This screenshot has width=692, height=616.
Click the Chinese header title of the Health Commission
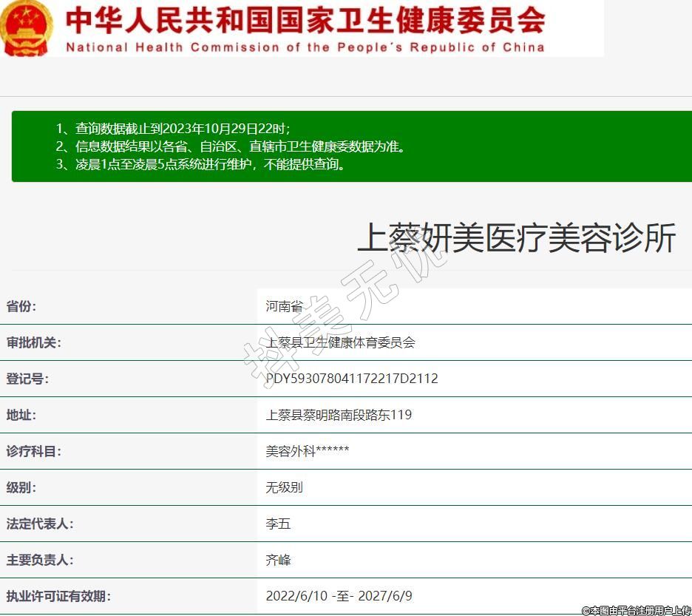tap(305, 20)
